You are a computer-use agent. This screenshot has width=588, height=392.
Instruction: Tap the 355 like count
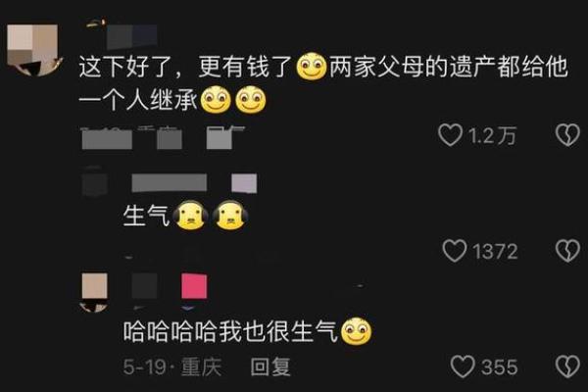pos(500,367)
